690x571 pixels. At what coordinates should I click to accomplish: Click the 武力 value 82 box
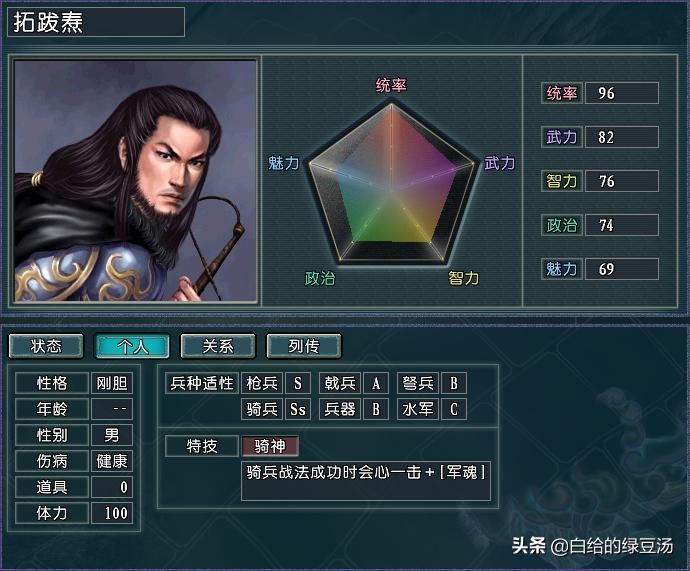pyautogui.click(x=622, y=137)
